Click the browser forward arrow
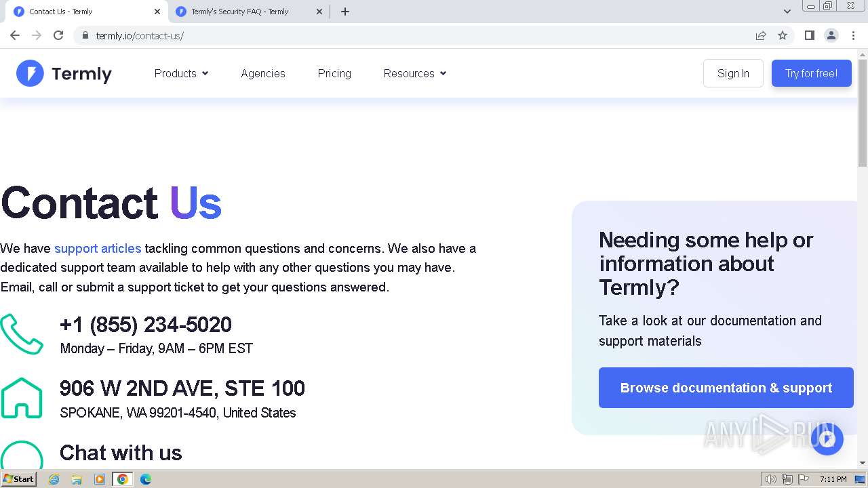Screen dimensions: 868x488 point(37,35)
